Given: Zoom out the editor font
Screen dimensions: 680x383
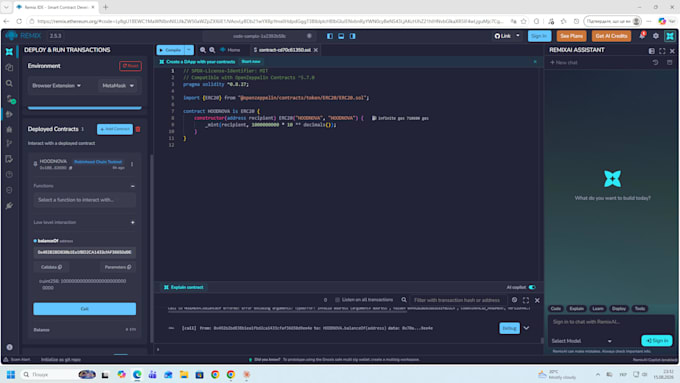Looking at the screenshot, I should [x=203, y=50].
